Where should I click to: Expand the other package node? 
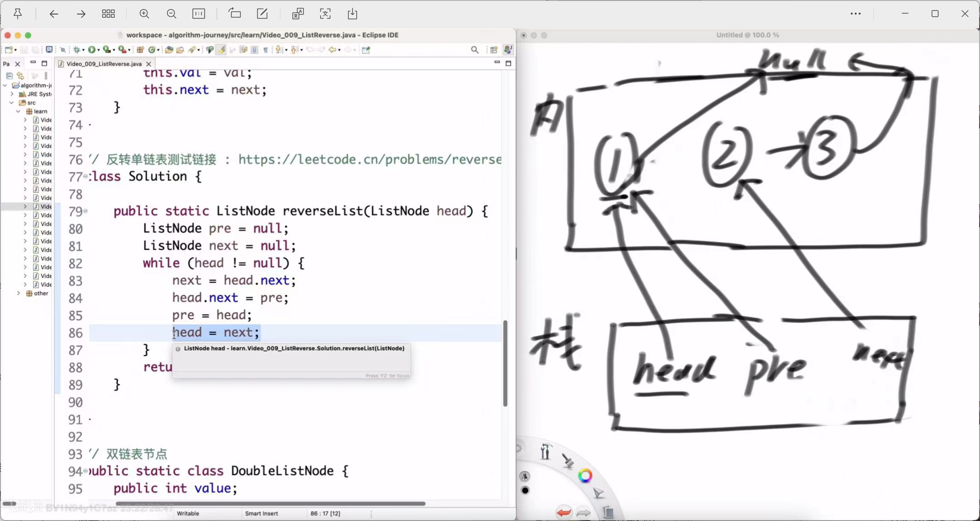[19, 293]
